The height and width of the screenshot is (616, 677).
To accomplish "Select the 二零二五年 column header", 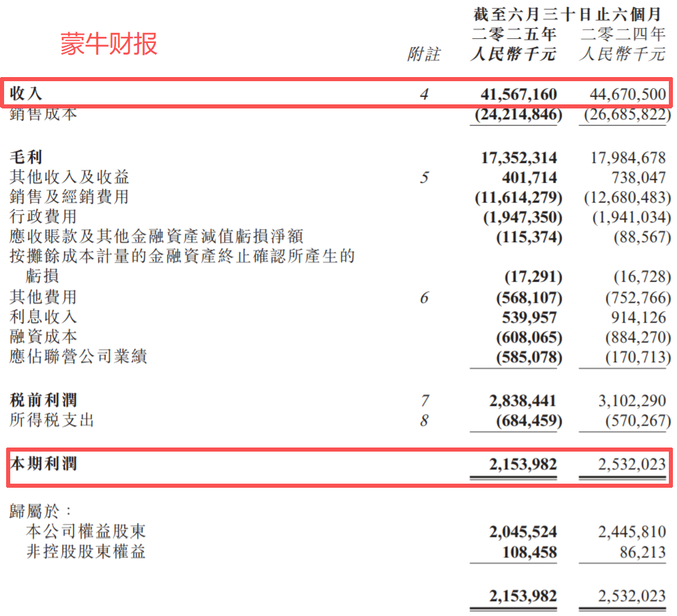I will click(x=513, y=34).
